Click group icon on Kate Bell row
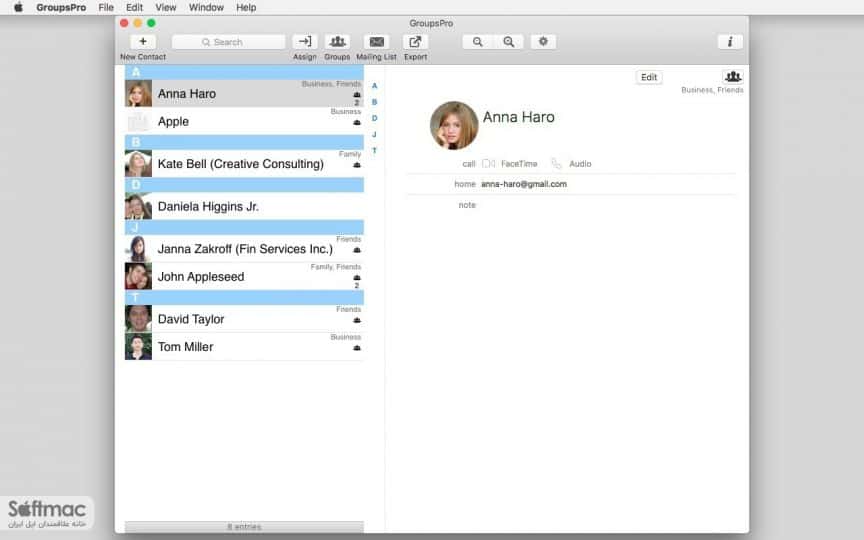Viewport: 864px width, 540px height. [x=357, y=165]
